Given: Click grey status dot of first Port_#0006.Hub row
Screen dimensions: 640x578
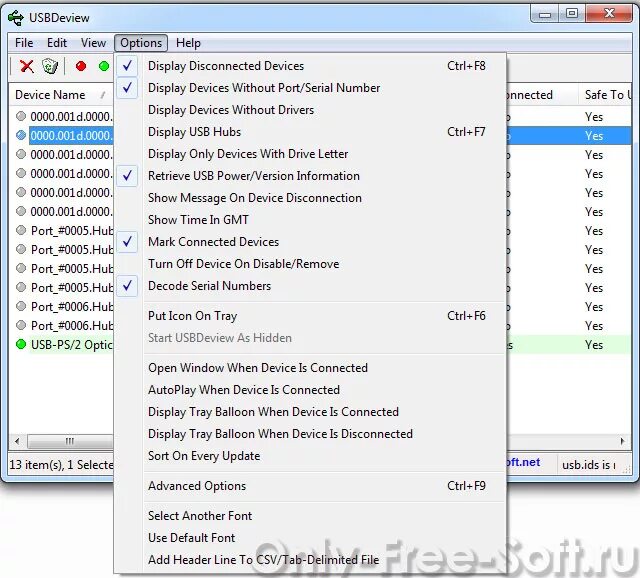Looking at the screenshot, I should point(21,307).
